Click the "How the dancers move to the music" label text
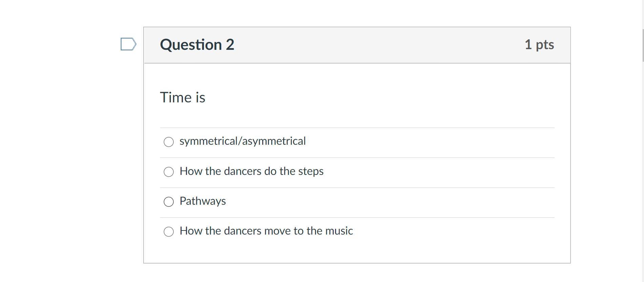The width and height of the screenshot is (644, 282). click(266, 231)
